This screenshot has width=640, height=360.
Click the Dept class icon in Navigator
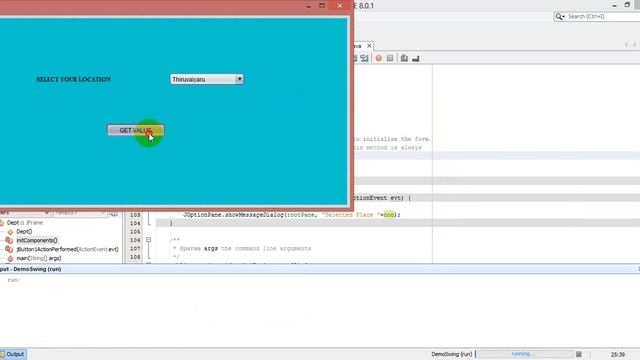pyautogui.click(x=2, y=223)
